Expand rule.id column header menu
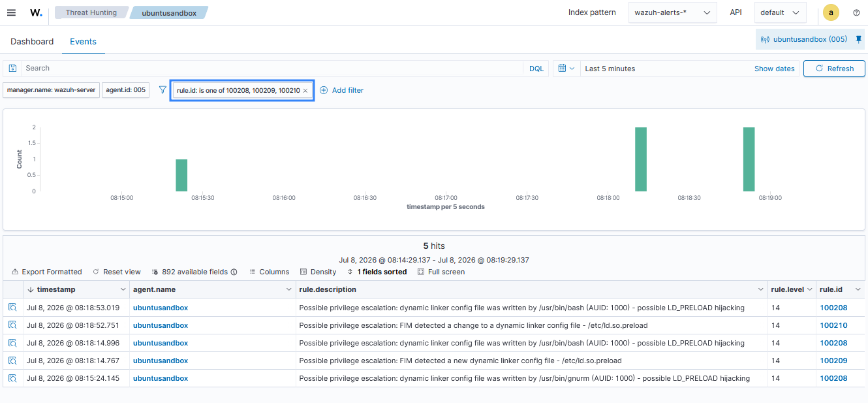 point(858,289)
